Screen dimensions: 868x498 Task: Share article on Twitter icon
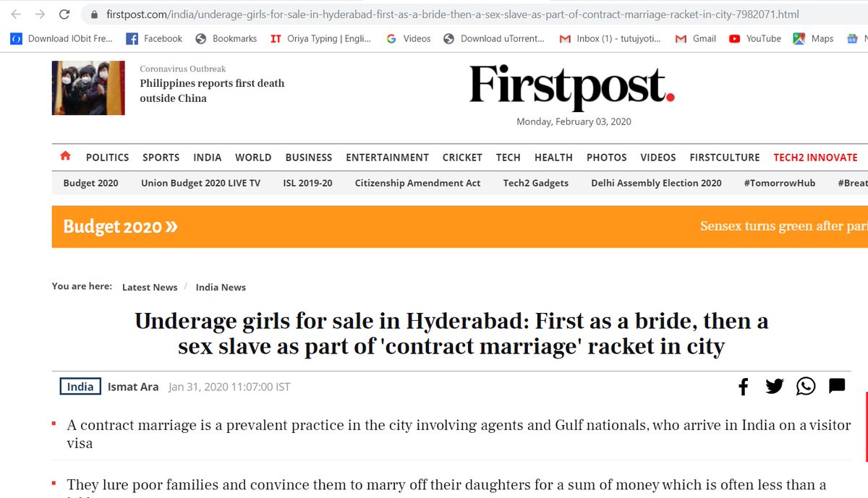[x=775, y=387]
